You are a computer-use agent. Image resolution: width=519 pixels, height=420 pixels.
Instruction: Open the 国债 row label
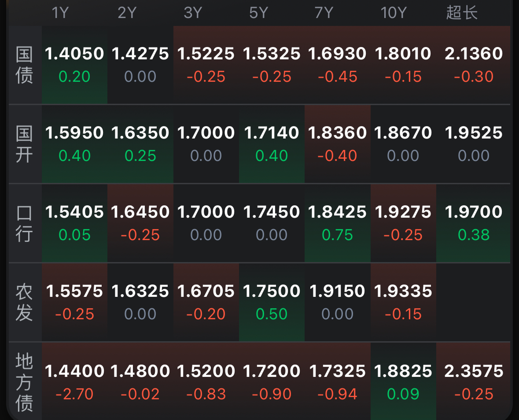point(25,65)
